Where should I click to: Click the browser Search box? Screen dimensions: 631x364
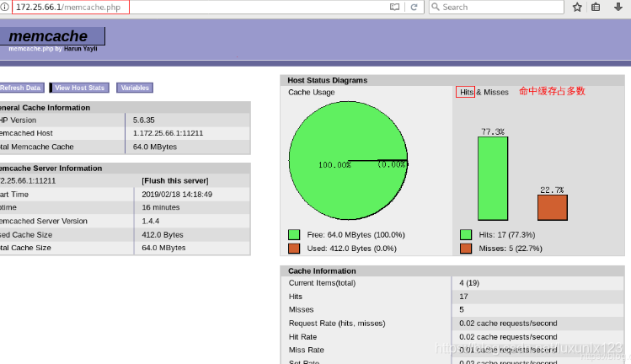[496, 7]
